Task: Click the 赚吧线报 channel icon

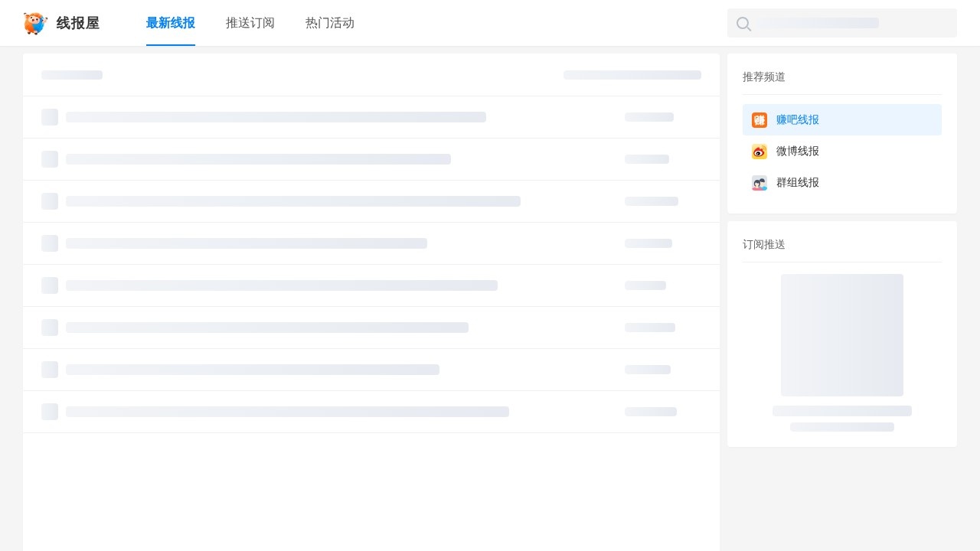Action: (759, 120)
